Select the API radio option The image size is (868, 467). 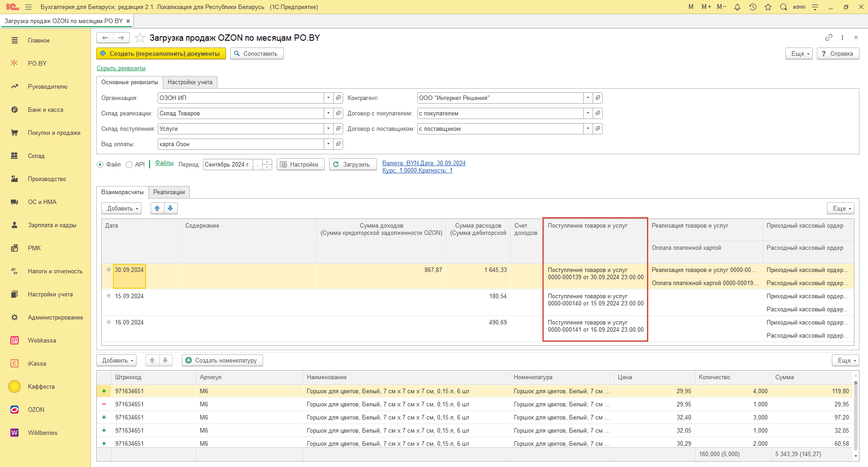point(129,165)
